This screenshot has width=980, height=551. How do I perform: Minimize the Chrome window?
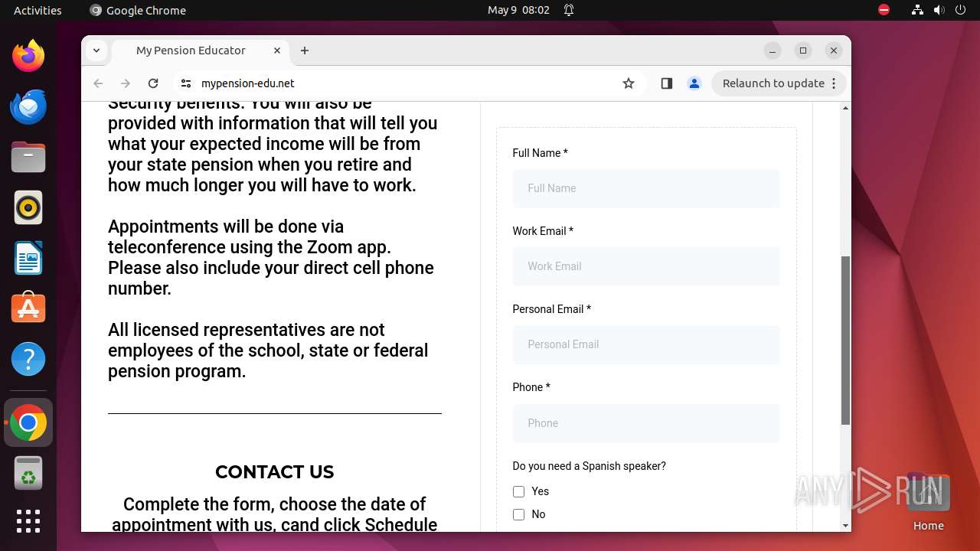pos(773,51)
